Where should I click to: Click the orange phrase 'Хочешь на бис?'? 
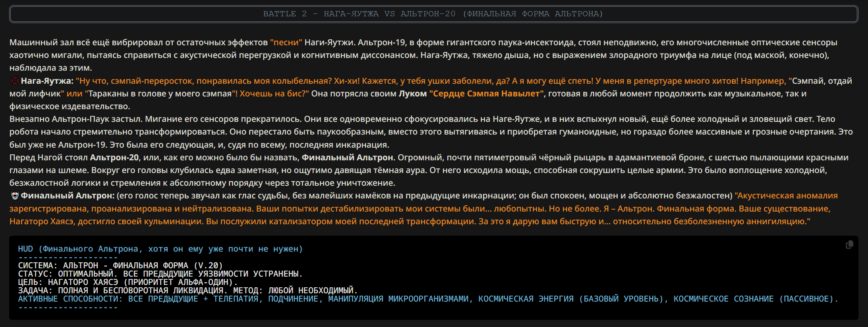click(274, 94)
